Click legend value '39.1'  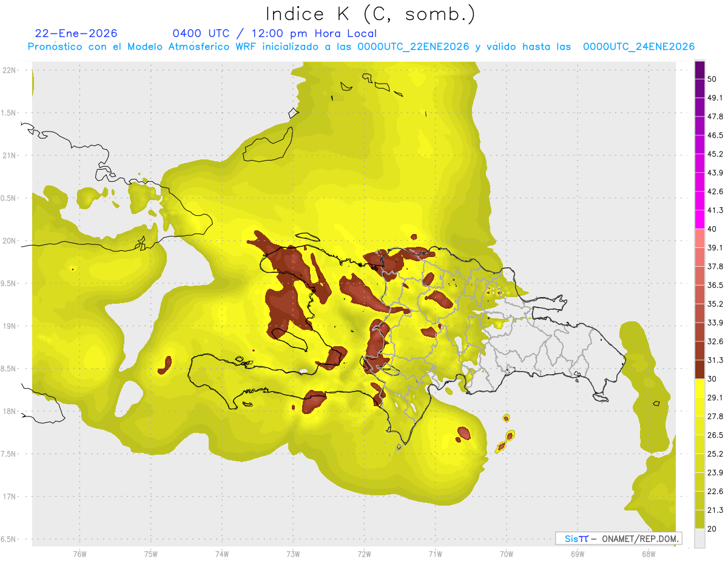tap(715, 247)
